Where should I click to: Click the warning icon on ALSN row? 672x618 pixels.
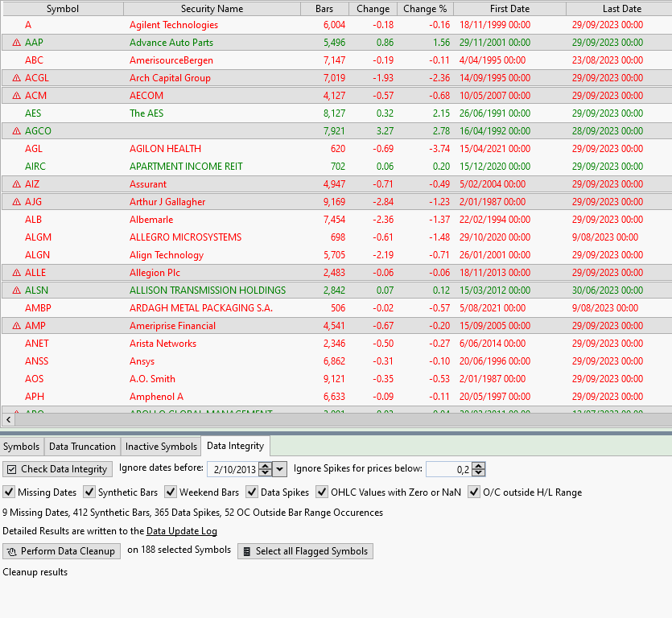pos(17,290)
